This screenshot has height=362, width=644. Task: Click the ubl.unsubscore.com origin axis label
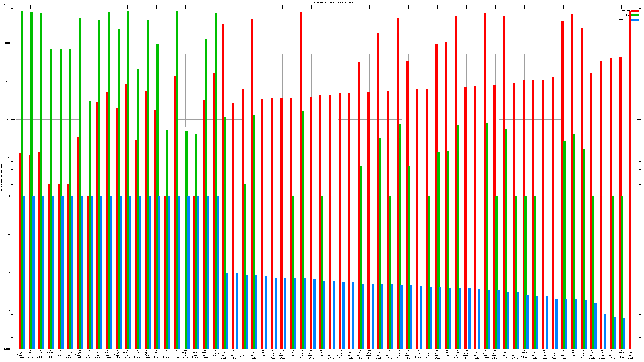pos(175,354)
